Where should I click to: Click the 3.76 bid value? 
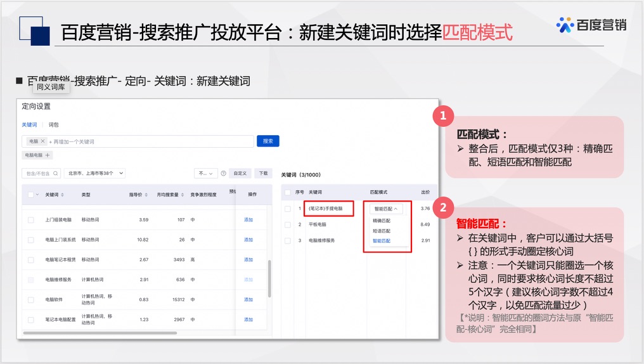point(425,209)
